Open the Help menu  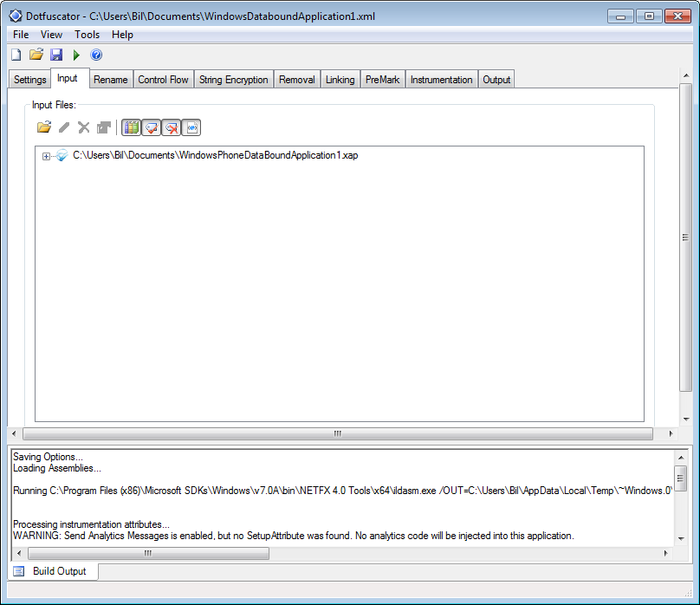click(x=122, y=35)
